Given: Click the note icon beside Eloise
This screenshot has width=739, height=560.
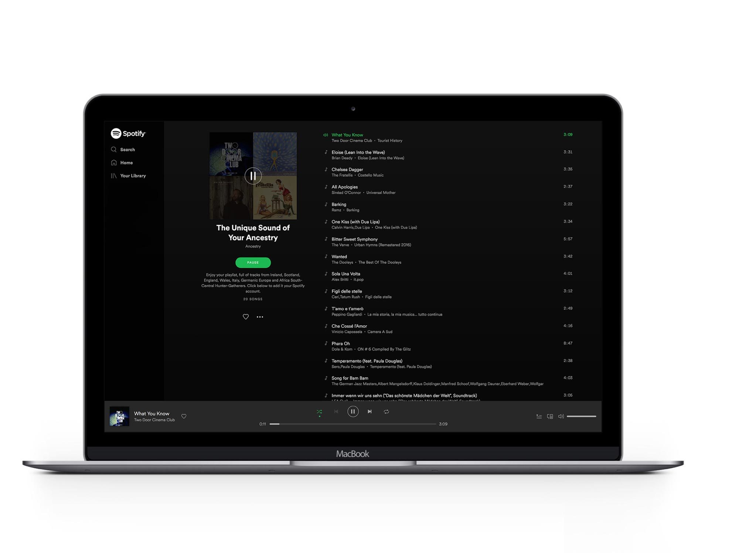Looking at the screenshot, I should [326, 152].
